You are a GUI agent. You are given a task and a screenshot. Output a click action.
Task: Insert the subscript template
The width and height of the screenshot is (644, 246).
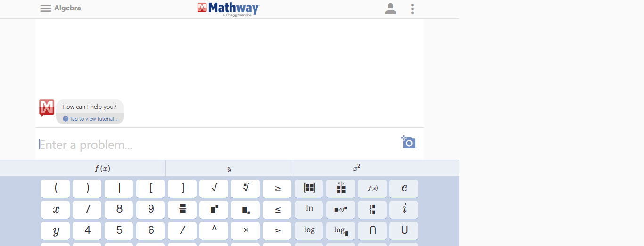[x=245, y=210]
